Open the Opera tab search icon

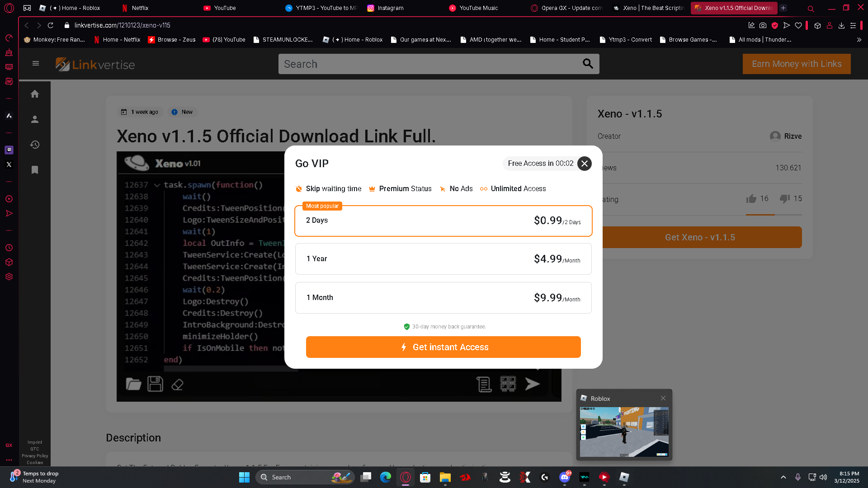(x=811, y=9)
